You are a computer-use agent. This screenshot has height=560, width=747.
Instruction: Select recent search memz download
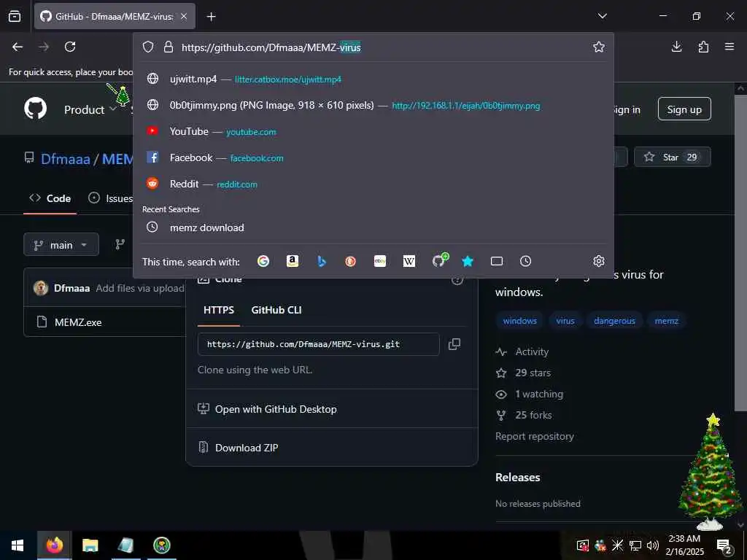click(x=373, y=227)
